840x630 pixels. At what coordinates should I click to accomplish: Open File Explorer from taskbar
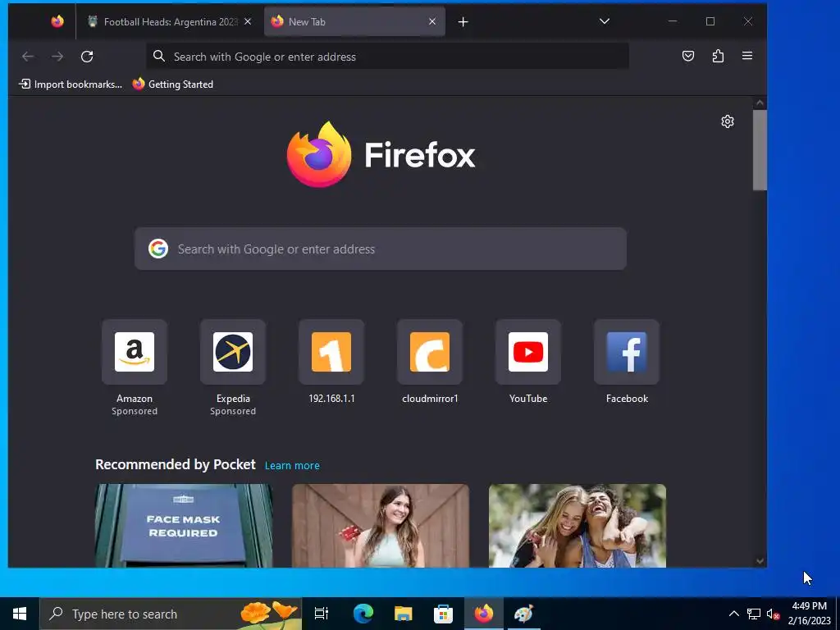coord(403,614)
